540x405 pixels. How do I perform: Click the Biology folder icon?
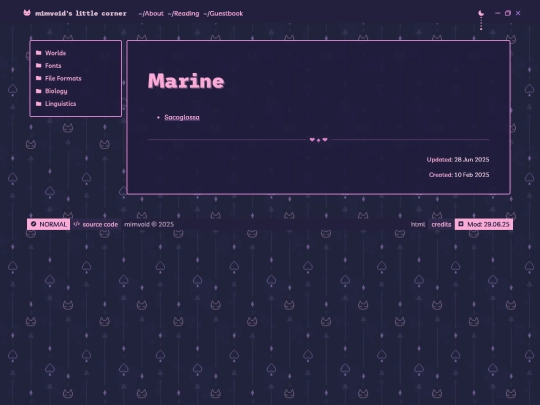39,91
